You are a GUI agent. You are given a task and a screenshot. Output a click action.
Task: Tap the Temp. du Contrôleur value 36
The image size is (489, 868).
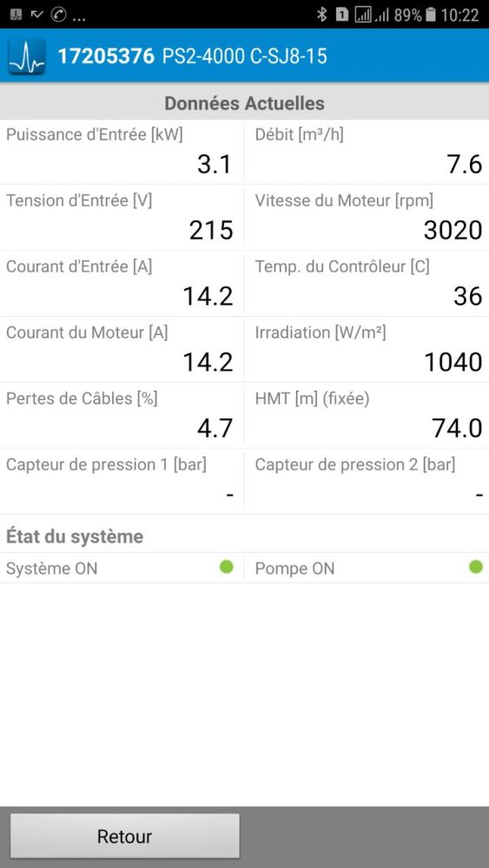(468, 296)
